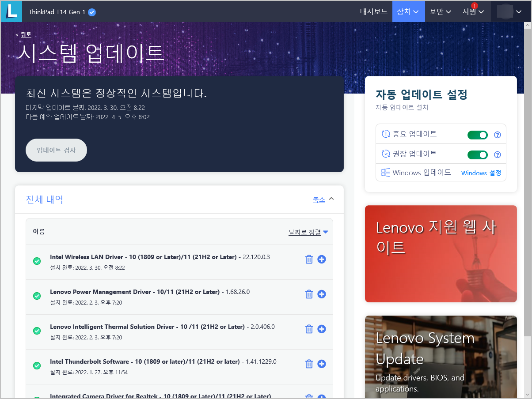Click the Lenovo logo in the top-left corner

point(11,11)
